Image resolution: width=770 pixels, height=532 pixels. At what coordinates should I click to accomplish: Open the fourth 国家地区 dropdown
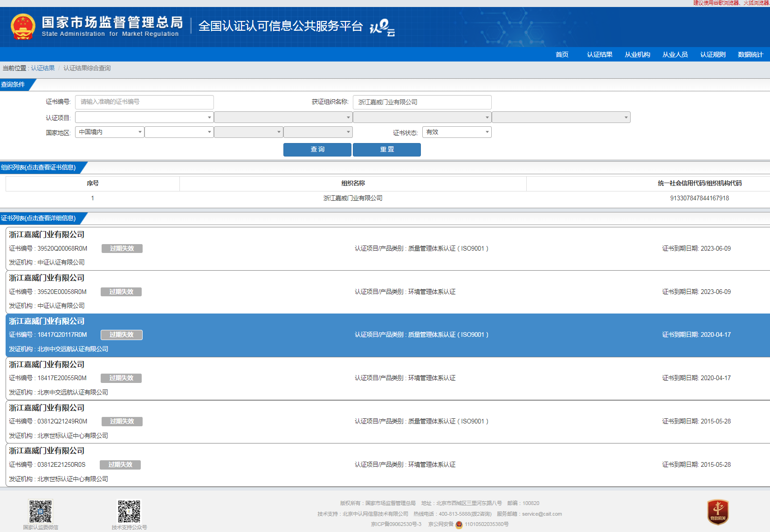click(x=318, y=132)
